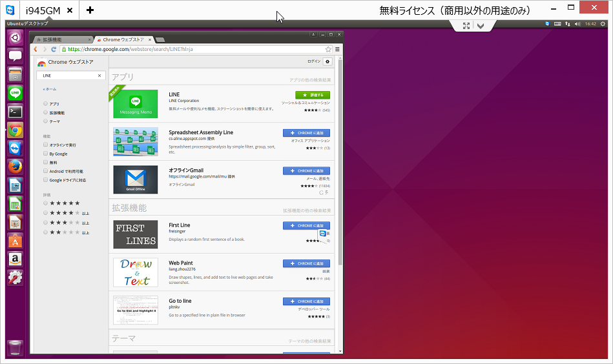This screenshot has height=364, width=613.
Task: Open the network indicator in Ubuntu panel
Action: click(568, 24)
